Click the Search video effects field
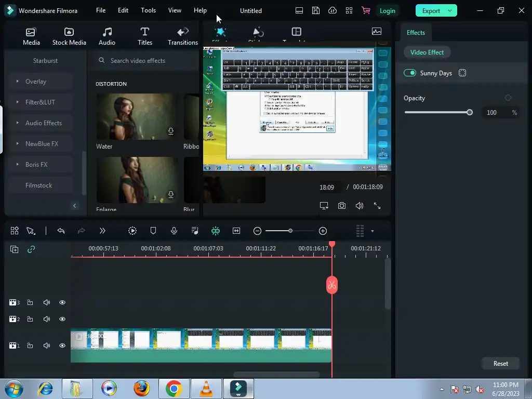The width and height of the screenshot is (532, 399). tap(144, 61)
